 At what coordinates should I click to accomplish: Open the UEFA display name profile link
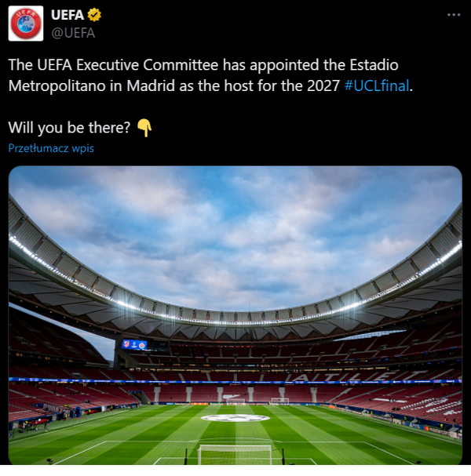coord(68,16)
